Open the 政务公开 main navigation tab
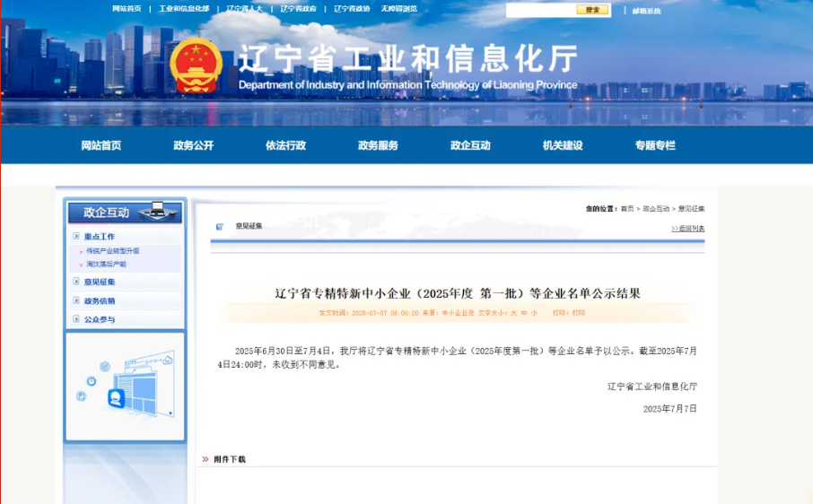Image resolution: width=813 pixels, height=504 pixels. pyautogui.click(x=193, y=145)
